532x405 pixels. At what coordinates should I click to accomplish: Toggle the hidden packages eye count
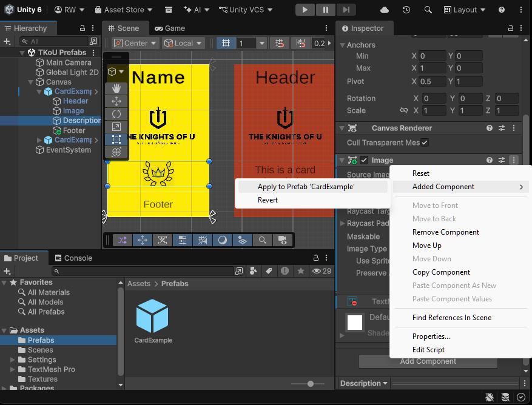[322, 270]
